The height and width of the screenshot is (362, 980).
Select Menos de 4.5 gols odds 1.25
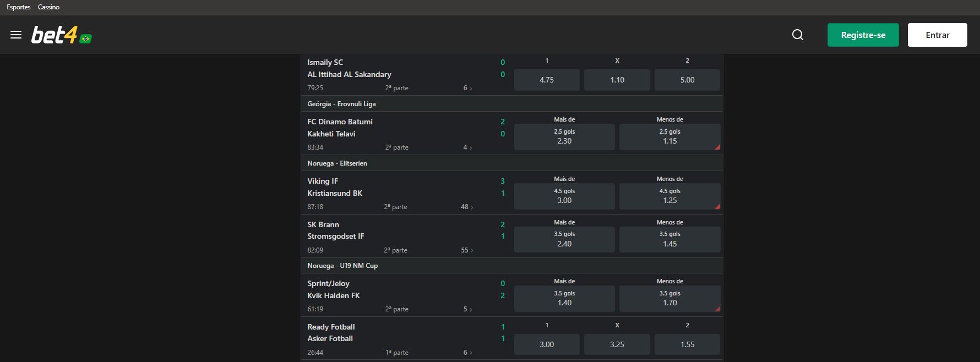click(669, 196)
